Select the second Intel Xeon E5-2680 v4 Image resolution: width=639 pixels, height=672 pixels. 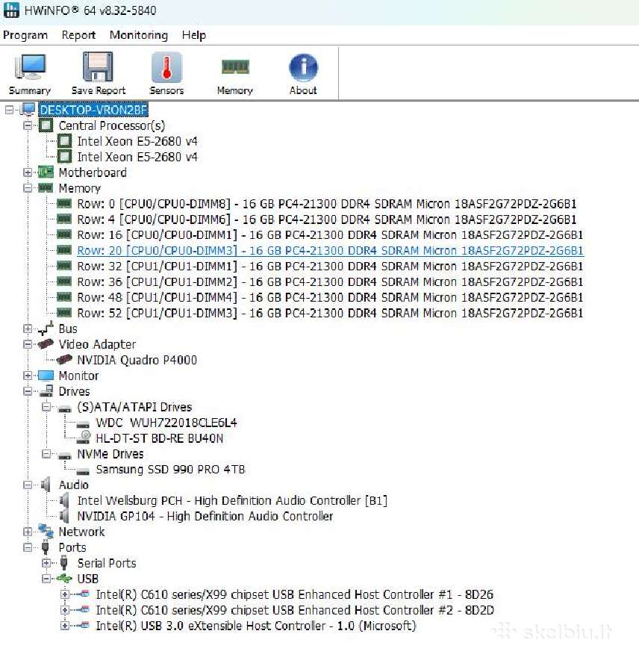coord(137,157)
